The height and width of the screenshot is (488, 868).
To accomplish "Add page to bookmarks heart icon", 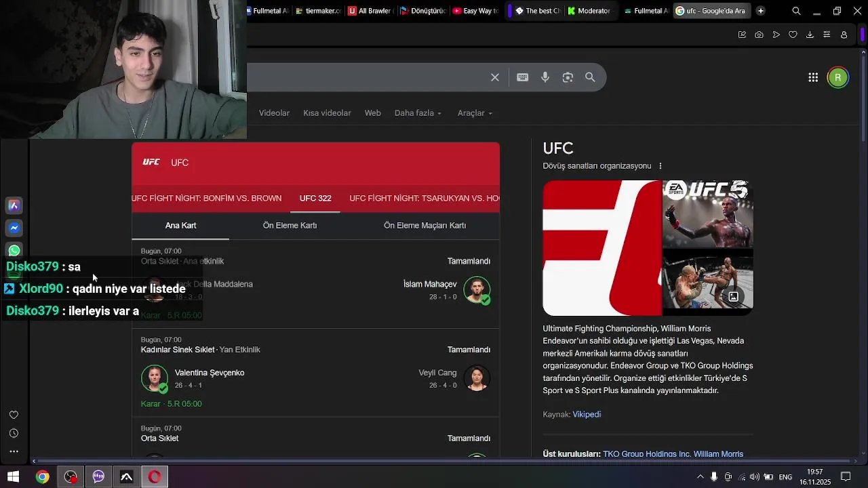I will (793, 35).
